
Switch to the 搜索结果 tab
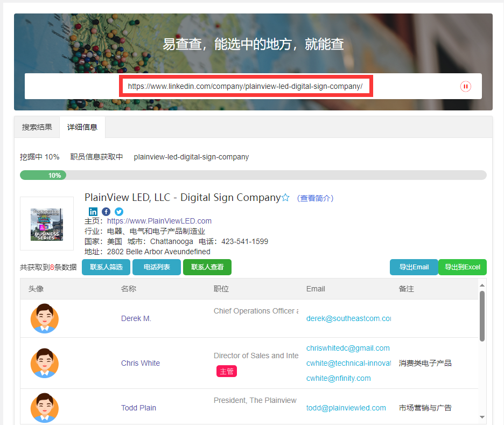(37, 127)
